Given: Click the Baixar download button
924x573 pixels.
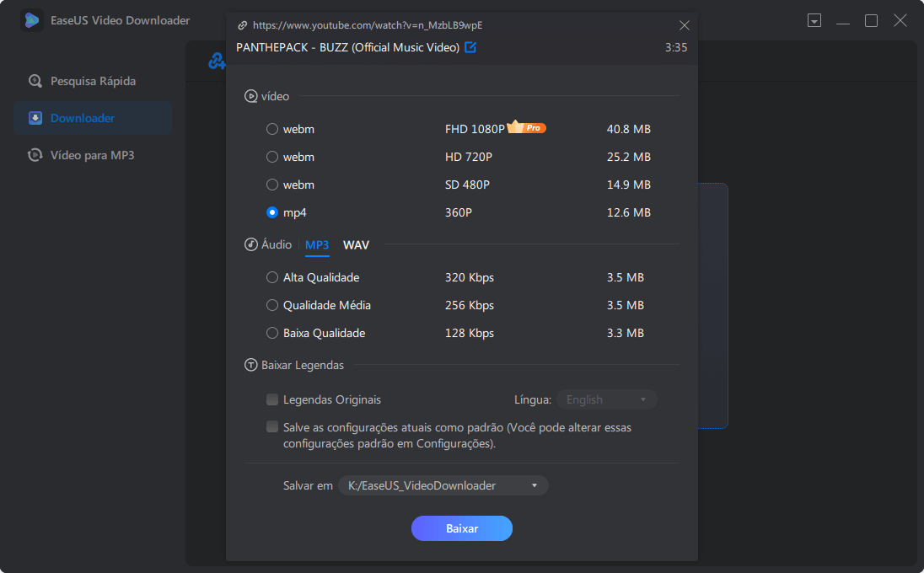Looking at the screenshot, I should point(462,528).
